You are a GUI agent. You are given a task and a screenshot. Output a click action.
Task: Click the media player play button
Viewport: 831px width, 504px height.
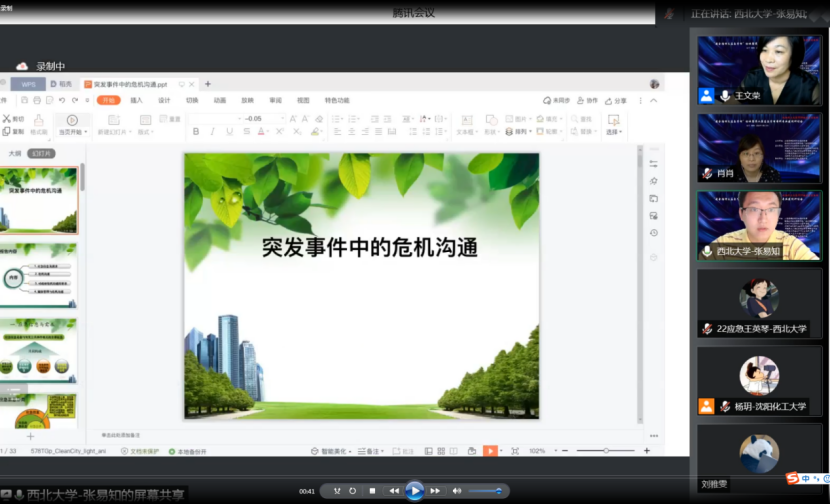pos(414,491)
